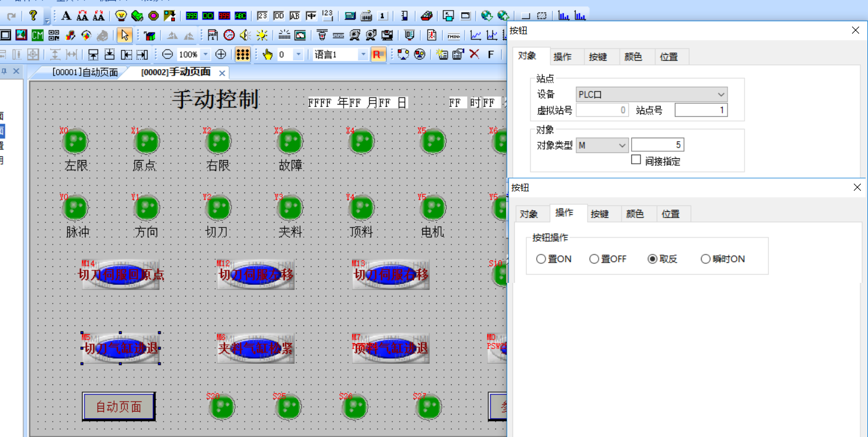Choose the 瞬时ON radio option
This screenshot has height=437, width=868.
(x=706, y=259)
